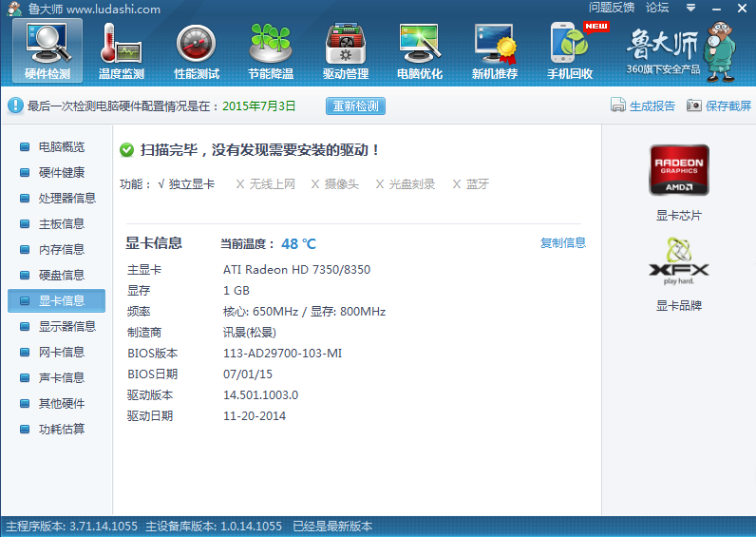Click the 重新检测 re-scan button
756x537 pixels.
coord(355,105)
